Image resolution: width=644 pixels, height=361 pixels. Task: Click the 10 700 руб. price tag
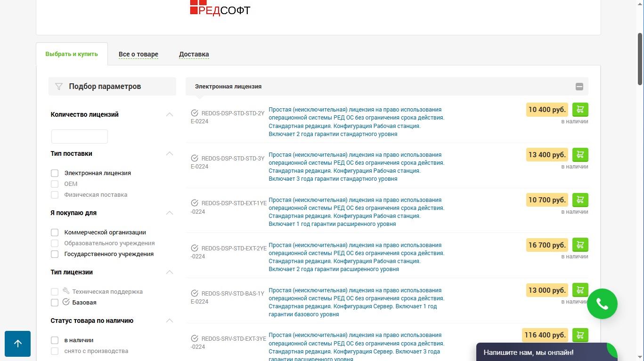coord(547,200)
